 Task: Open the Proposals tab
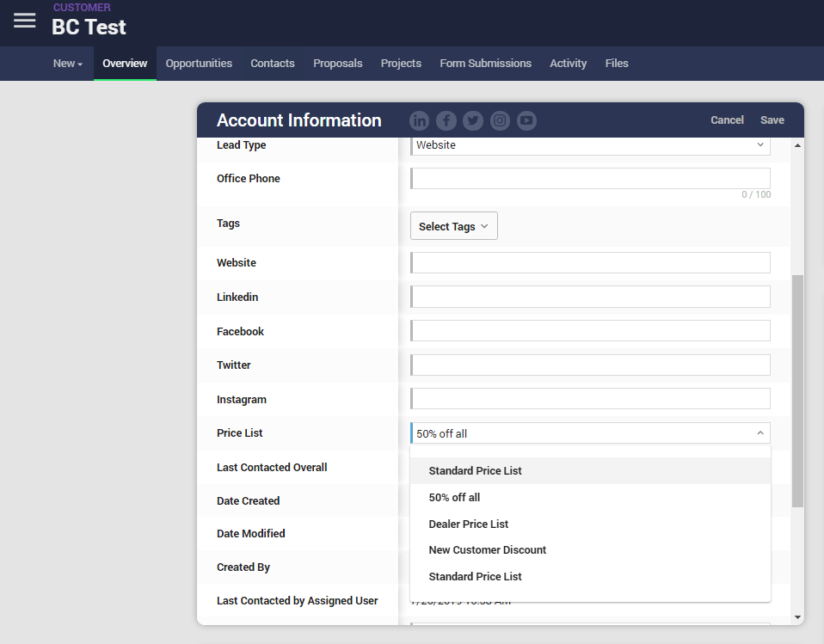point(338,64)
